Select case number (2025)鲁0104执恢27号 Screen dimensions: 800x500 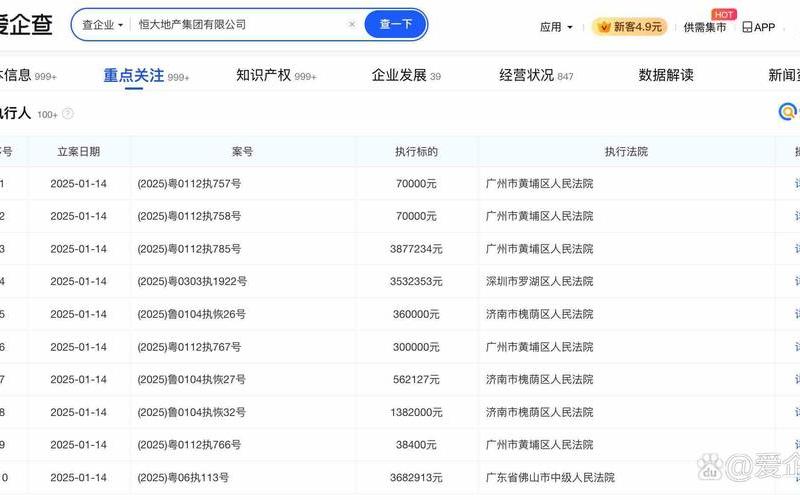(191, 380)
